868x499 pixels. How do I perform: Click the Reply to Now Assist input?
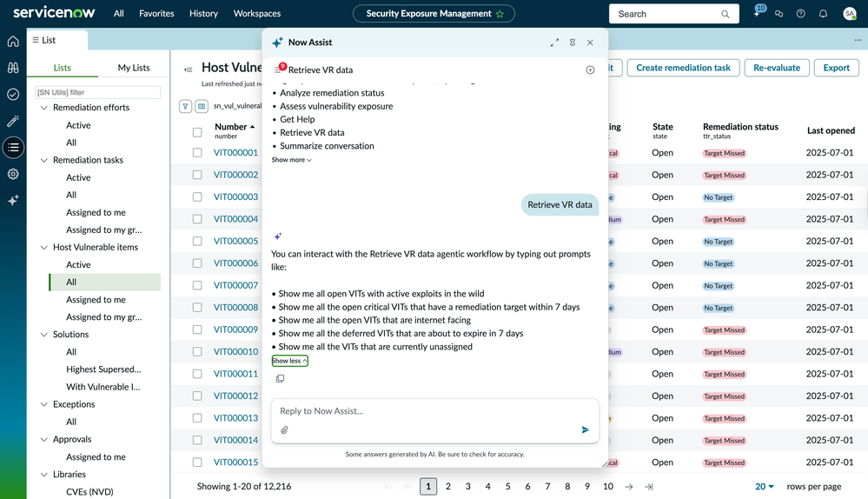click(x=434, y=411)
